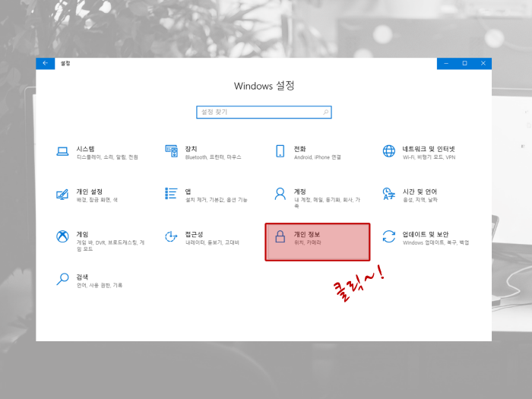Click the 전화 category title
The width and height of the screenshot is (532, 399).
pos(300,149)
